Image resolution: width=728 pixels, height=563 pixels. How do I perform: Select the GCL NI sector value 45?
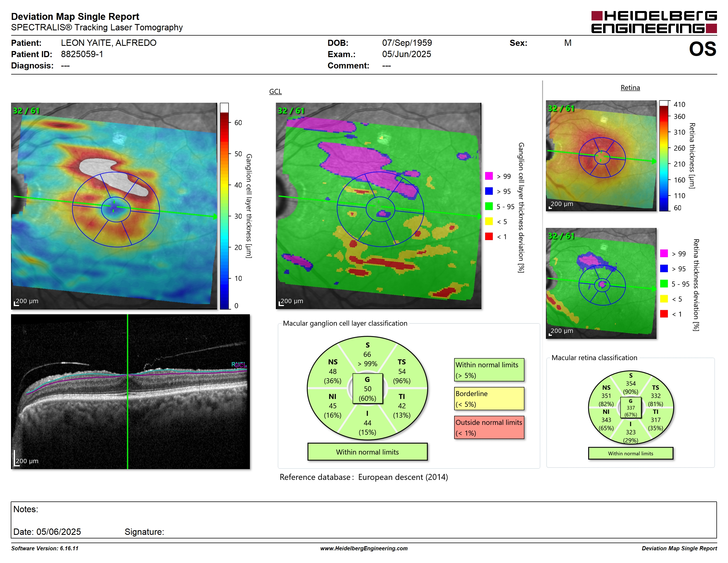[332, 406]
